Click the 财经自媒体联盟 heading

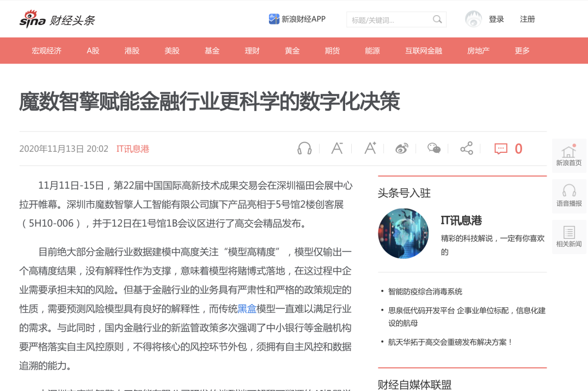[415, 384]
